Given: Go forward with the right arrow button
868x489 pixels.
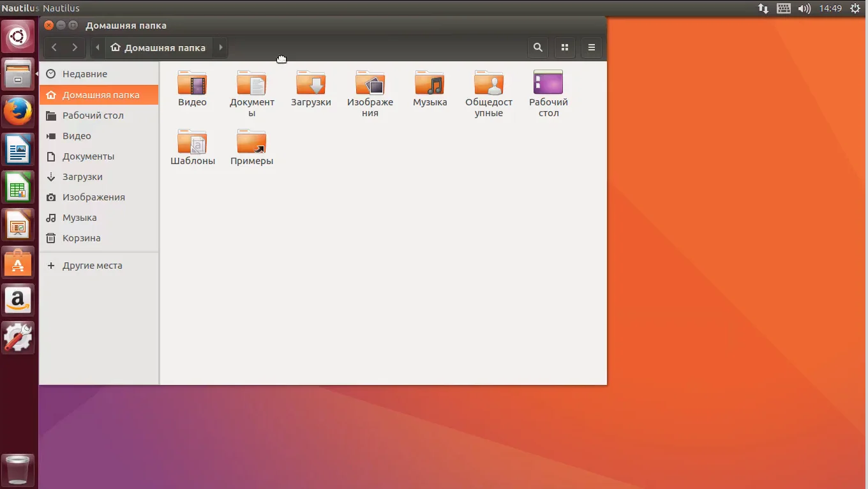Looking at the screenshot, I should pyautogui.click(x=75, y=47).
